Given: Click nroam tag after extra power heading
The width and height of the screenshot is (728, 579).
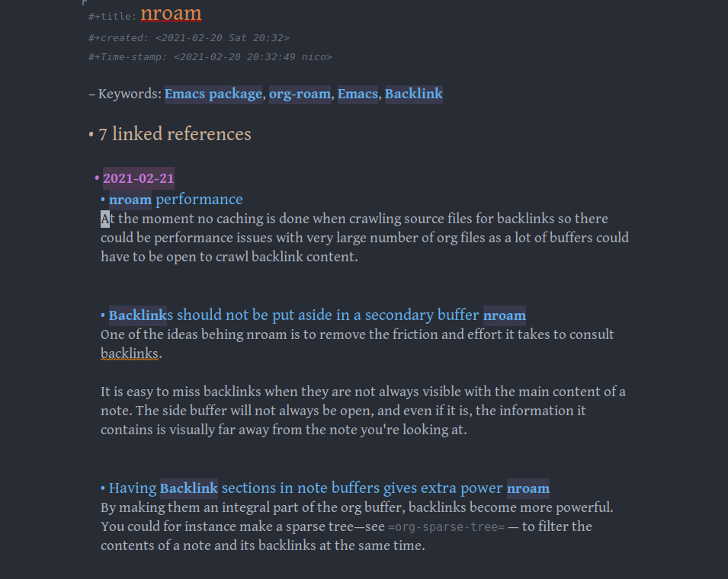Looking at the screenshot, I should pos(528,488).
